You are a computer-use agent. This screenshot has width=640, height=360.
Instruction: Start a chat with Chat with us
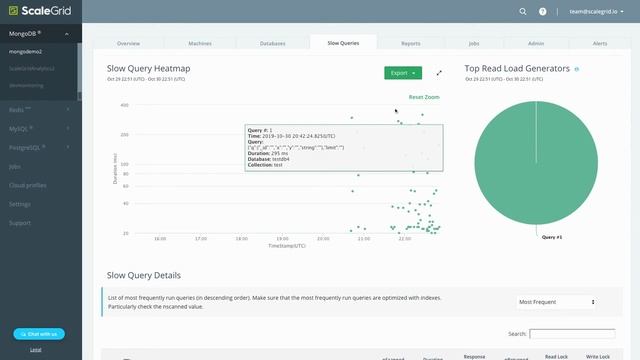click(x=39, y=334)
